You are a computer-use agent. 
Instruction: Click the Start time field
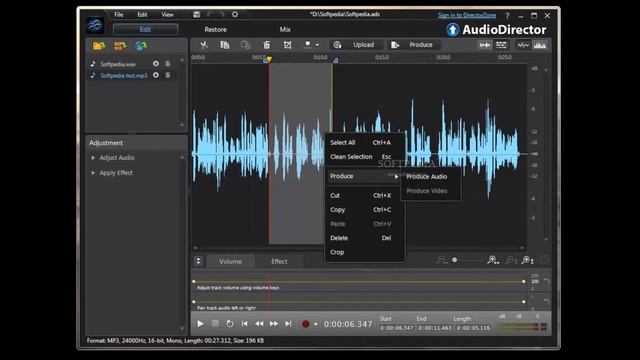[396, 328]
